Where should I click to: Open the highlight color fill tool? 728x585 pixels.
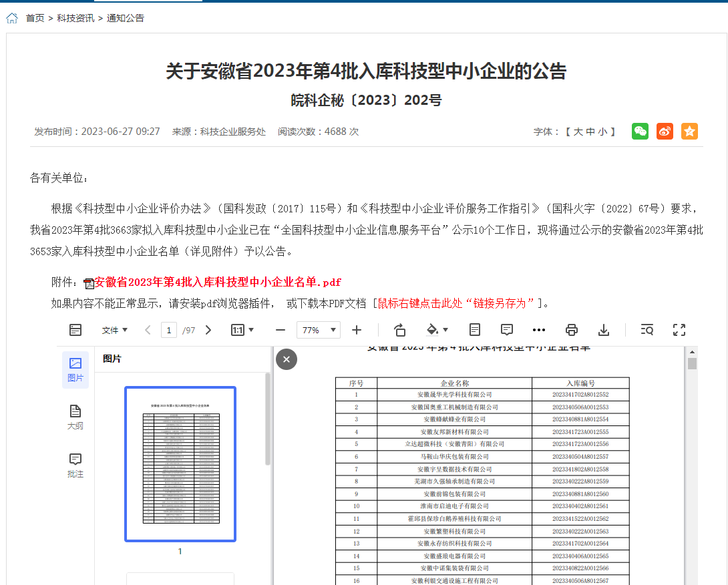coord(437,330)
